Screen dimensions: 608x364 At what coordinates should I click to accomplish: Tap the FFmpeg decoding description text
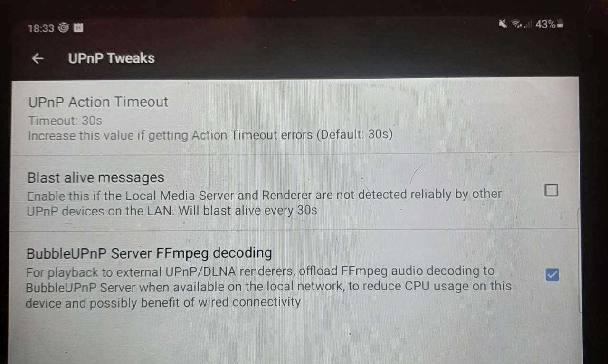[268, 287]
